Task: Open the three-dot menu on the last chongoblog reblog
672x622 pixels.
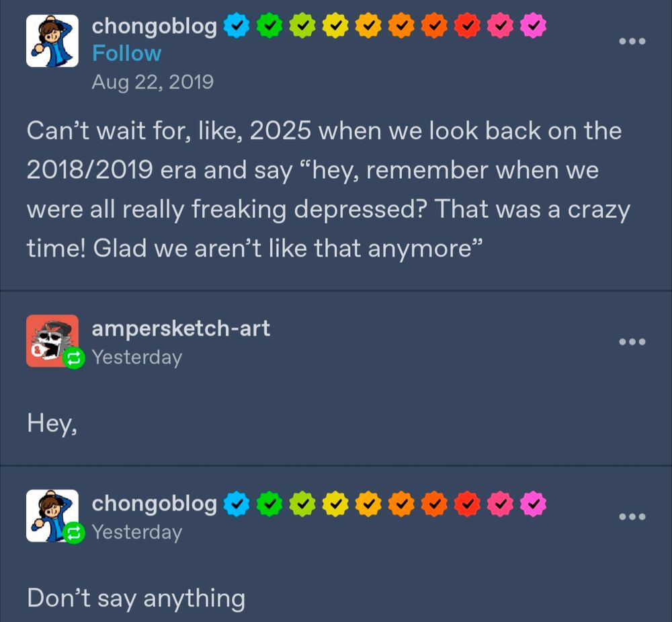Action: tap(632, 516)
